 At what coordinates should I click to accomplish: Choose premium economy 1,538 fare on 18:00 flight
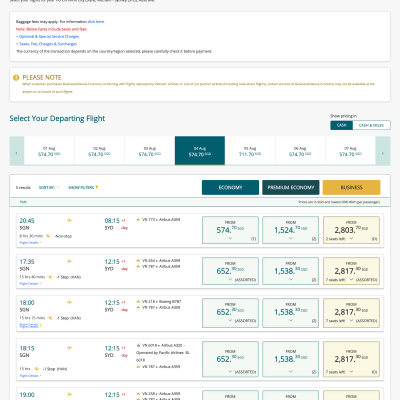click(291, 313)
